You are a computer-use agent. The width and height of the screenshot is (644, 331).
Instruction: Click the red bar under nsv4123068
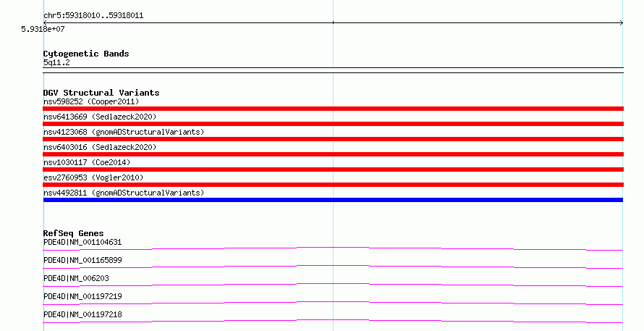point(333,139)
